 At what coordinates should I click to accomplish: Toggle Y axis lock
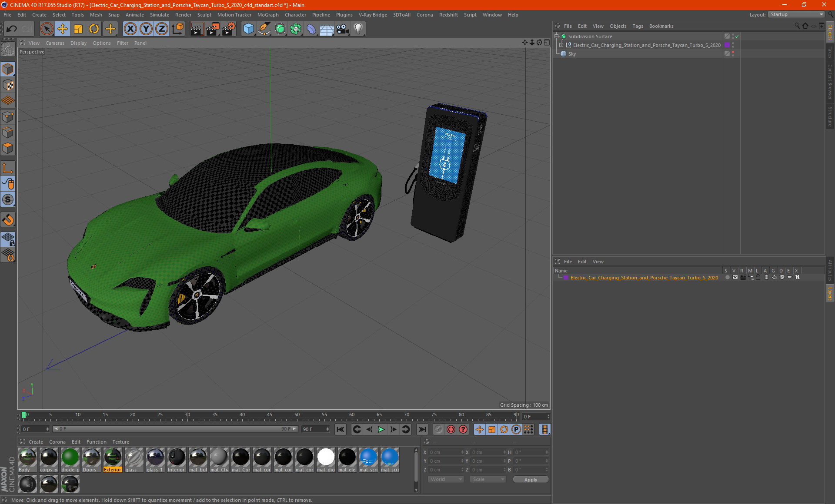click(x=146, y=29)
